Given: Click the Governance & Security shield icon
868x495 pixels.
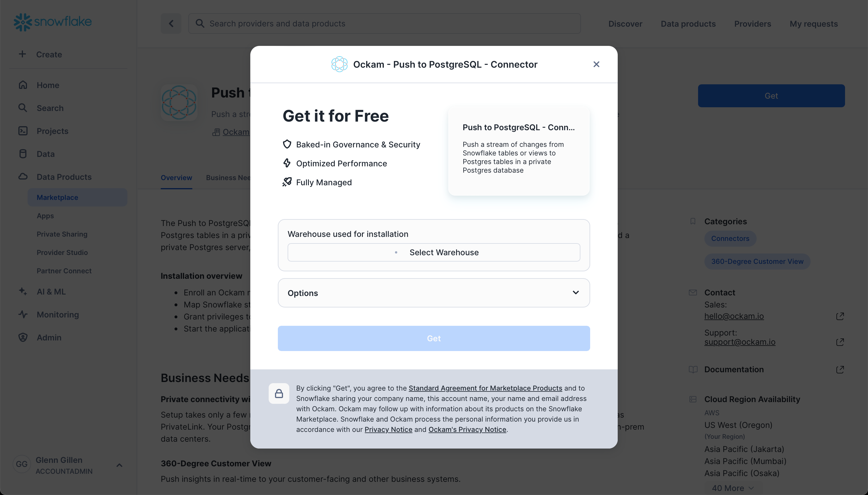Looking at the screenshot, I should click(287, 144).
